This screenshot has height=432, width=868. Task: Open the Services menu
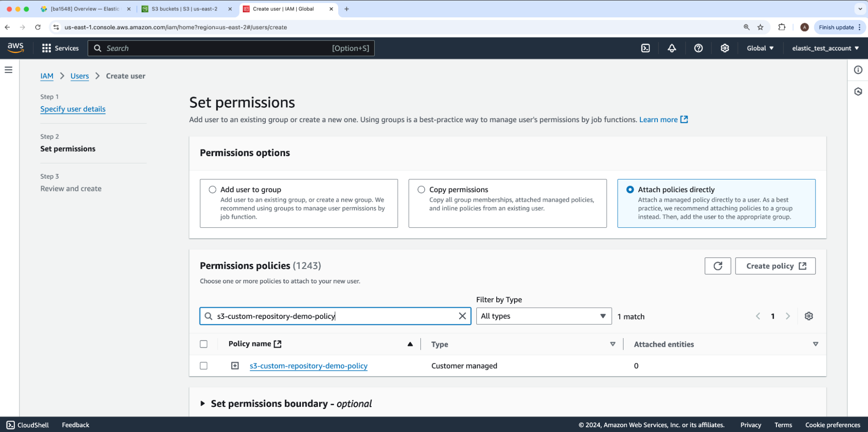coord(60,48)
